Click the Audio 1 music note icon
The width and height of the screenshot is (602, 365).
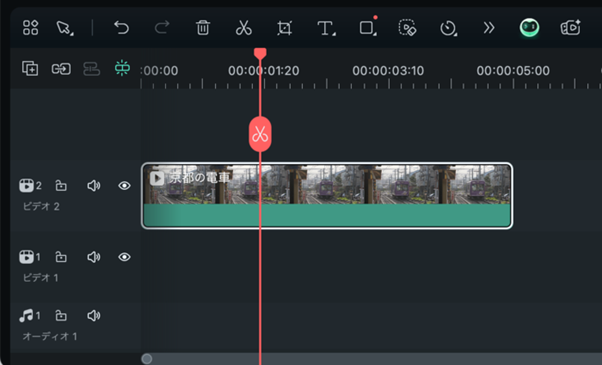coord(26,315)
